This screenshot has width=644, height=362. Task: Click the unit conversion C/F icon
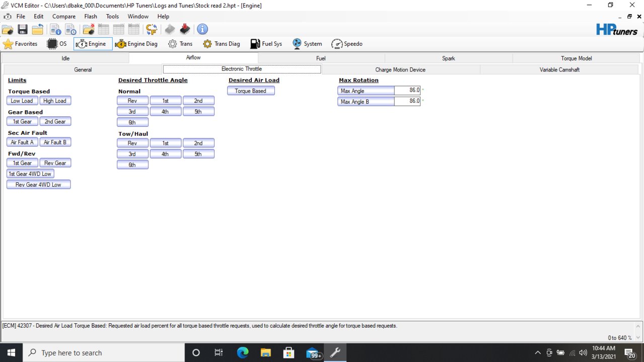pyautogui.click(x=151, y=29)
